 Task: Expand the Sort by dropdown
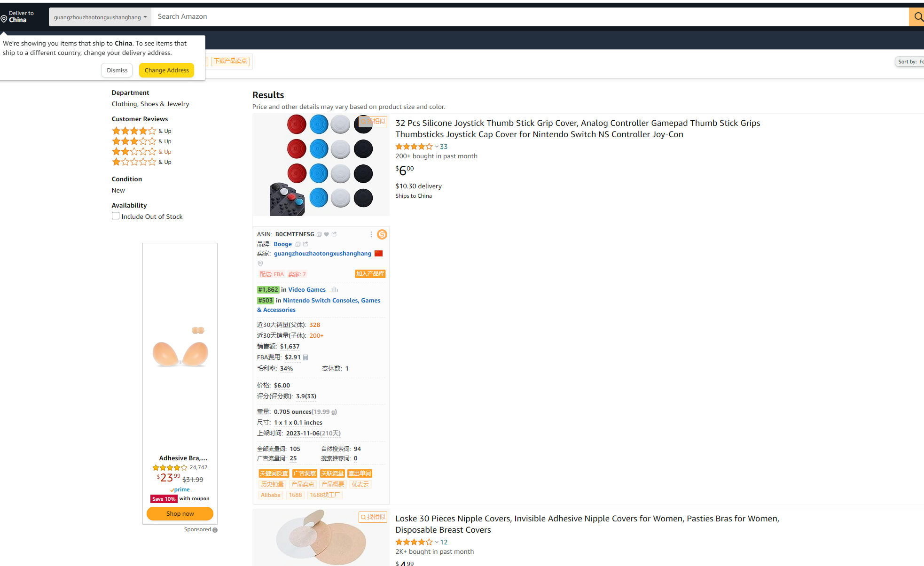click(910, 62)
